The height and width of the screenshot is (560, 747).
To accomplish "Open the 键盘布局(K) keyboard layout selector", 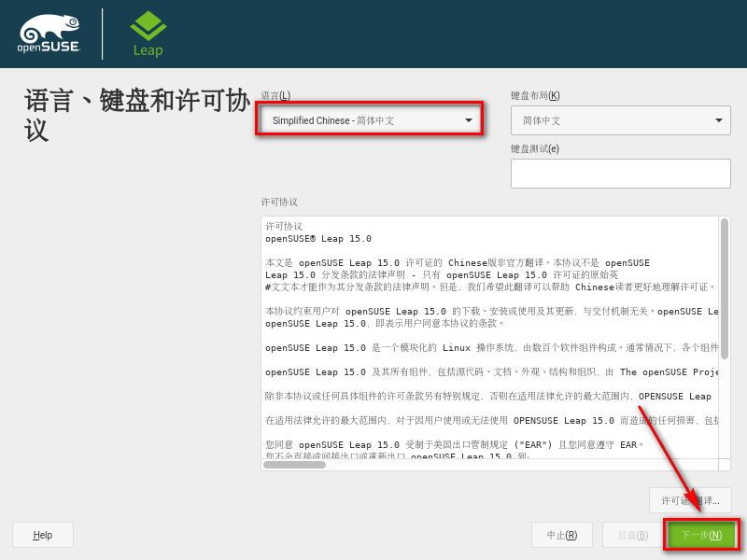I will tap(619, 120).
